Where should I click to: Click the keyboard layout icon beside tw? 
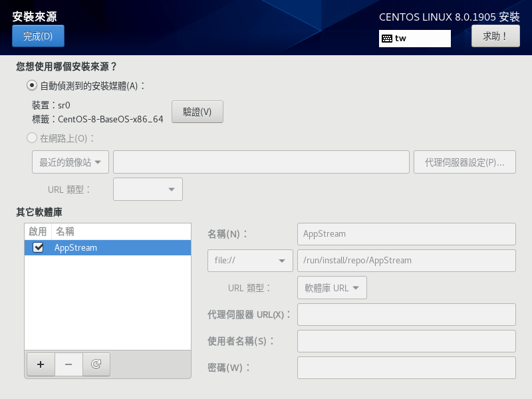pyautogui.click(x=387, y=39)
